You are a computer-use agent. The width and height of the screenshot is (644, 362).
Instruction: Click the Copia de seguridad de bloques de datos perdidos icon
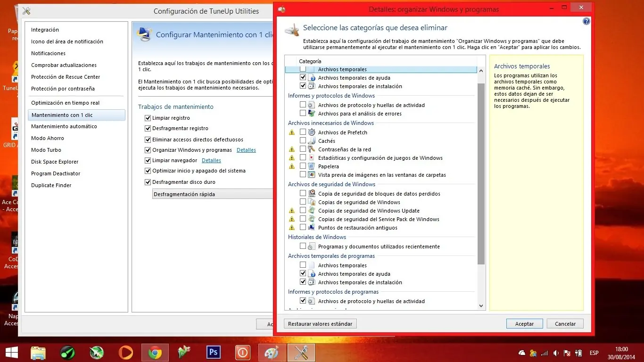pyautogui.click(x=312, y=194)
